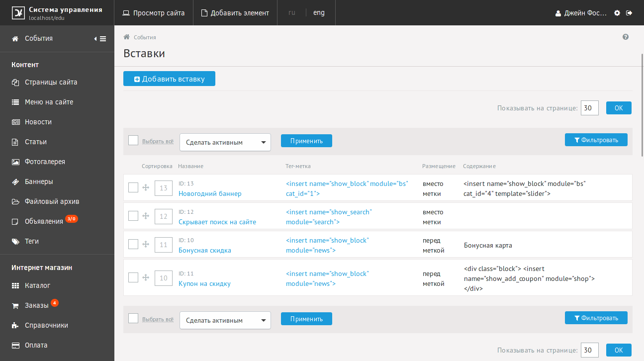Grab the move icon for Новогодний баннер

tap(146, 187)
